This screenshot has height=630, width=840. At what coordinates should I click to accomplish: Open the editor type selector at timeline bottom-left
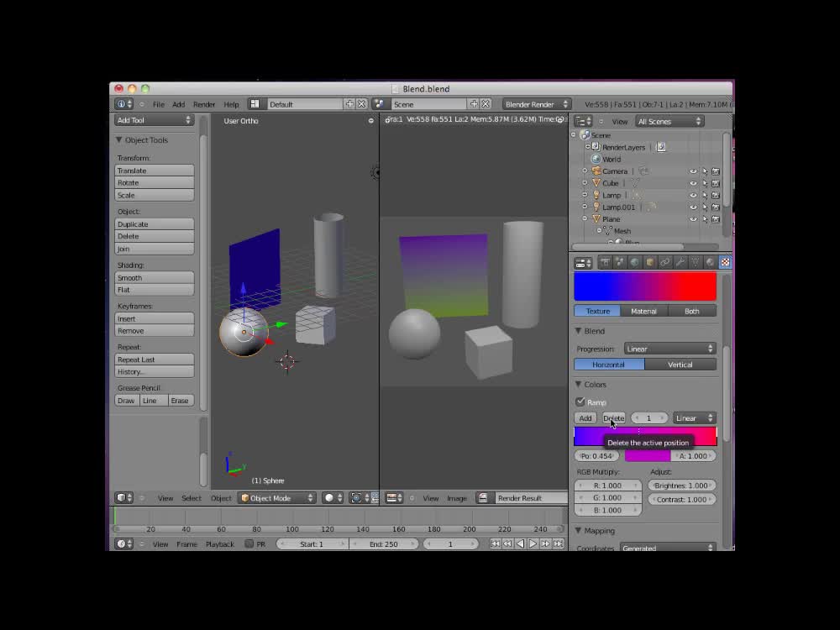[123, 543]
